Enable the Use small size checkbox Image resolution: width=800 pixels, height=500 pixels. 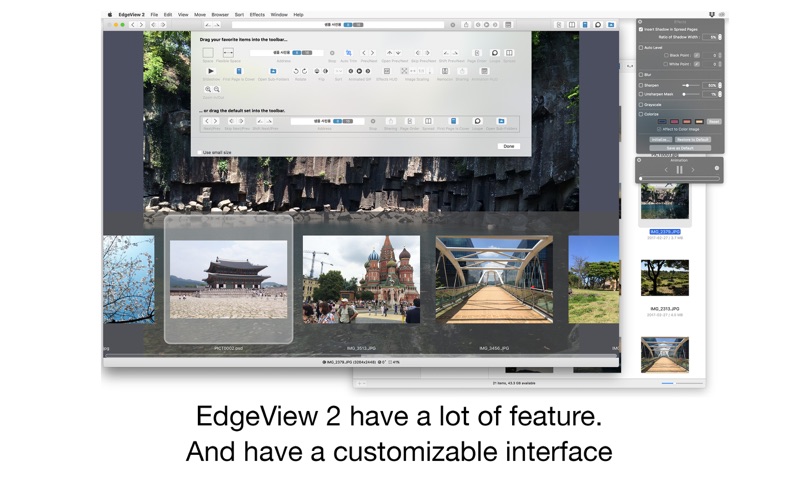pos(198,152)
